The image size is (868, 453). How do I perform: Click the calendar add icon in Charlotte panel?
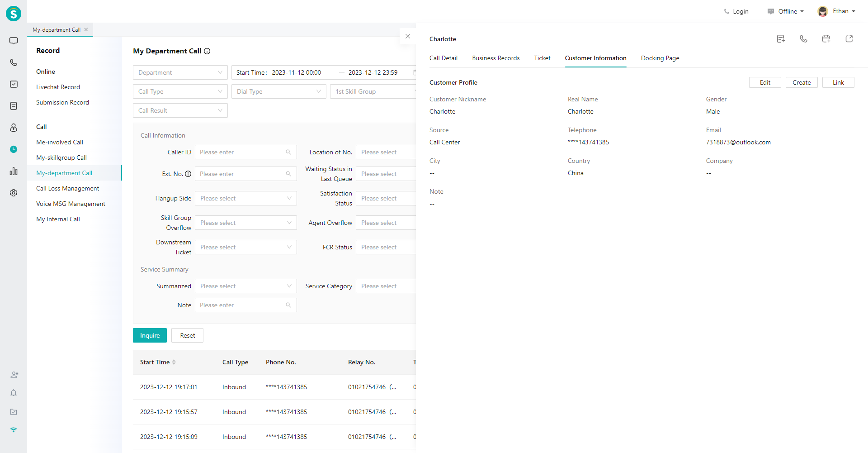pos(826,39)
